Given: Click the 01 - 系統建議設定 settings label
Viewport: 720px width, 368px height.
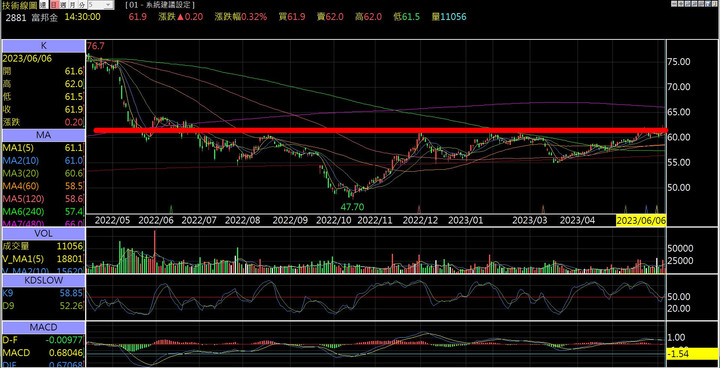Looking at the screenshot, I should pyautogui.click(x=160, y=5).
